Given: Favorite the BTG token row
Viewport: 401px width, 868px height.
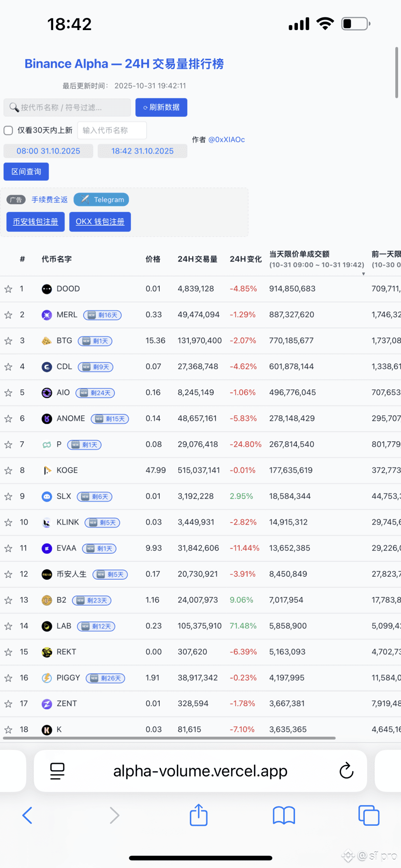Looking at the screenshot, I should (8, 341).
